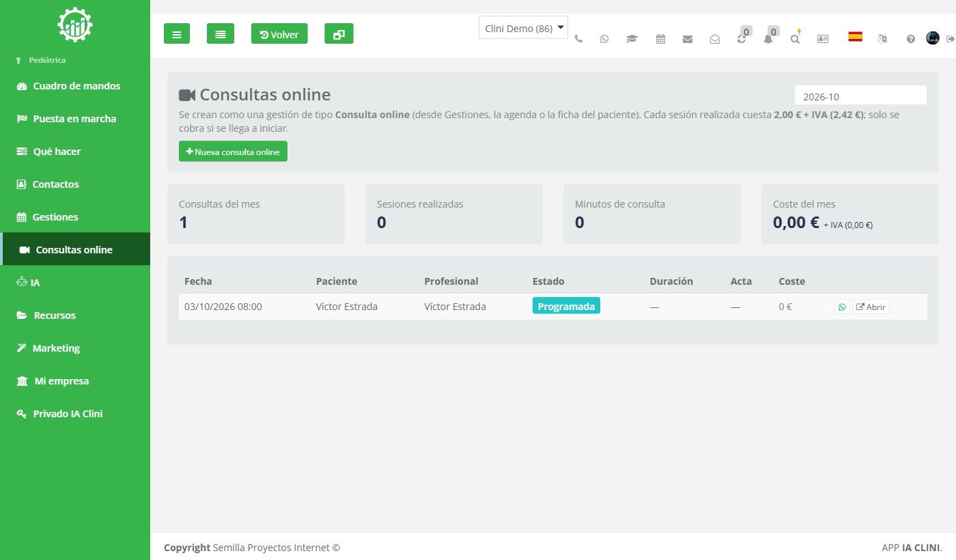Open Mi empresa in the sidebar
This screenshot has height=560, width=956.
pyautogui.click(x=75, y=381)
